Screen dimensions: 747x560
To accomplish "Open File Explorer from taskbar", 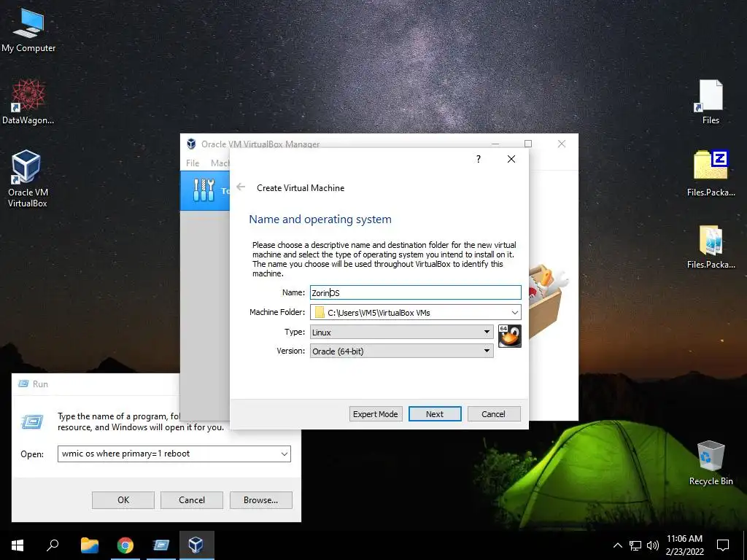I will 89,545.
